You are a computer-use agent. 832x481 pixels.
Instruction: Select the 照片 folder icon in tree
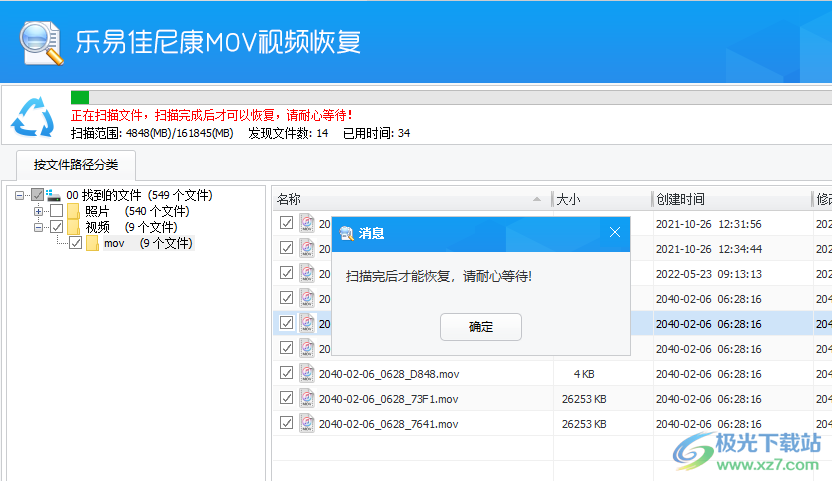[x=74, y=211]
